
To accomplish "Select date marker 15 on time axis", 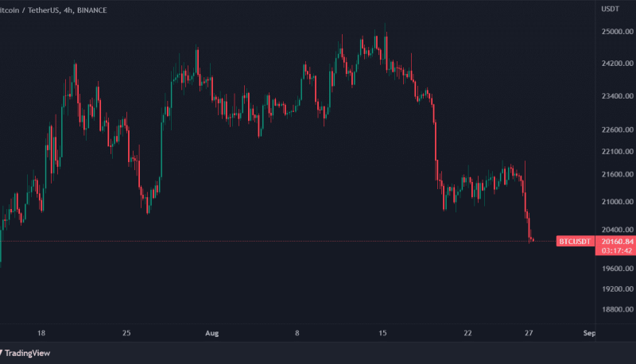I will [x=382, y=334].
